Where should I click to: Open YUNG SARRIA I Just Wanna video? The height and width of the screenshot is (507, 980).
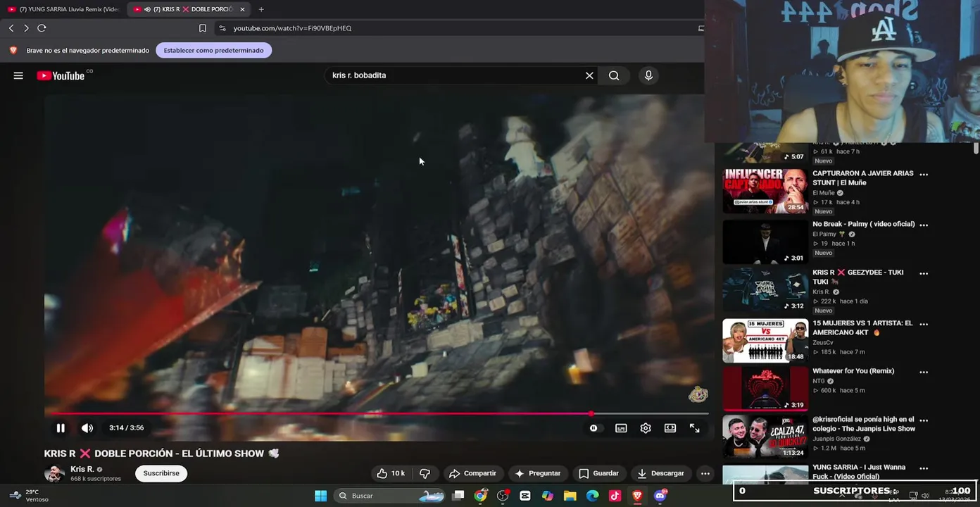[x=859, y=472]
